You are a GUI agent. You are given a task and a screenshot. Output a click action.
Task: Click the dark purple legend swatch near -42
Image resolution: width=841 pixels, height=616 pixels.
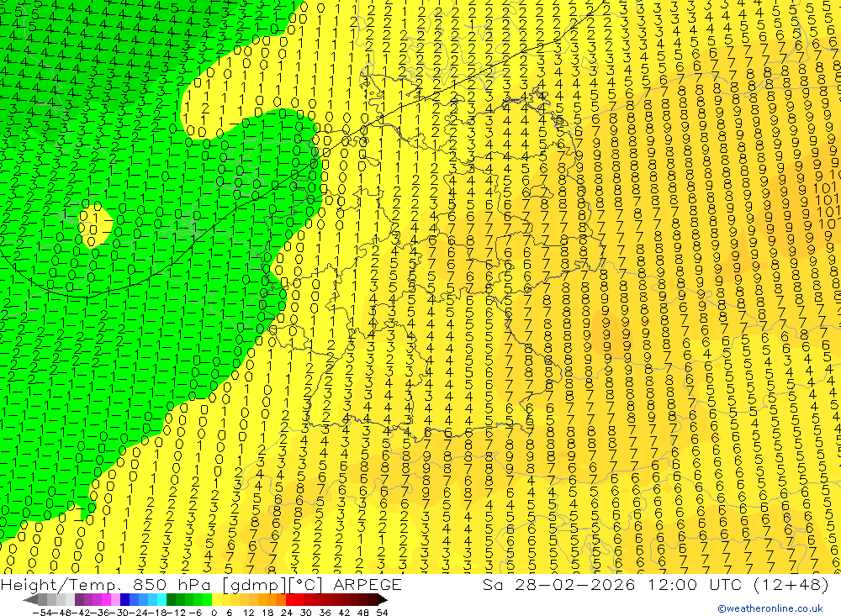click(79, 600)
